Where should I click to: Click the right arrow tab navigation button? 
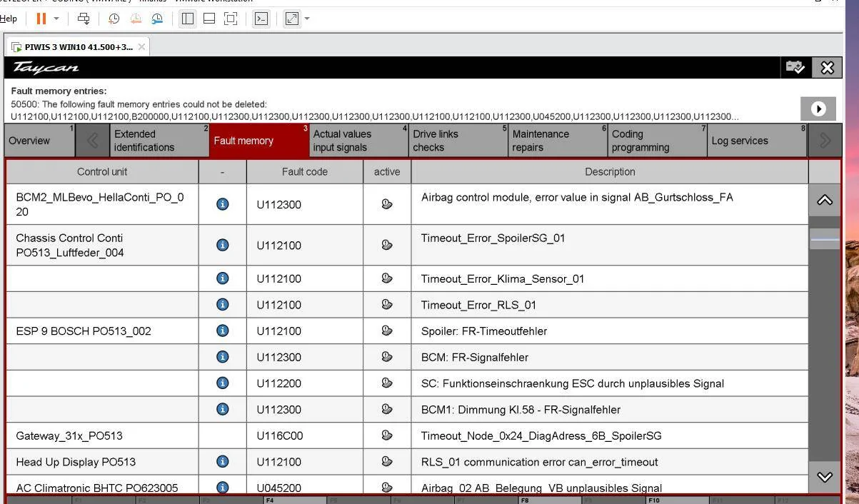click(825, 141)
